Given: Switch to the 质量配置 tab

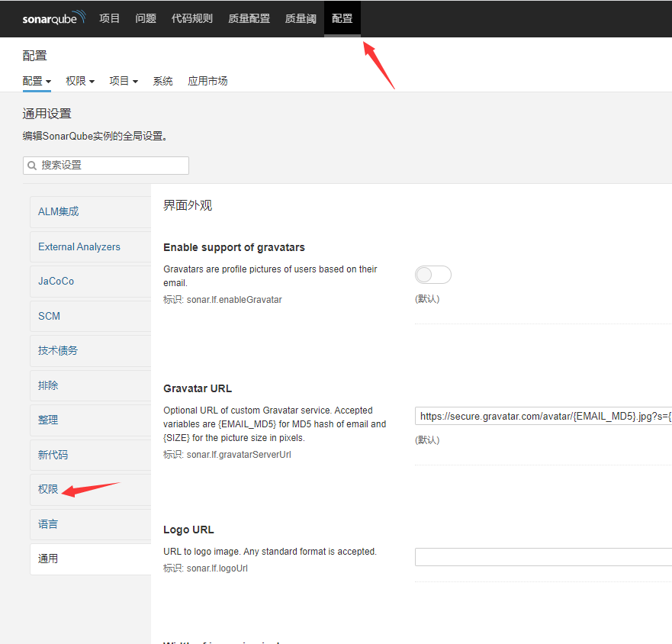Looking at the screenshot, I should pos(249,18).
